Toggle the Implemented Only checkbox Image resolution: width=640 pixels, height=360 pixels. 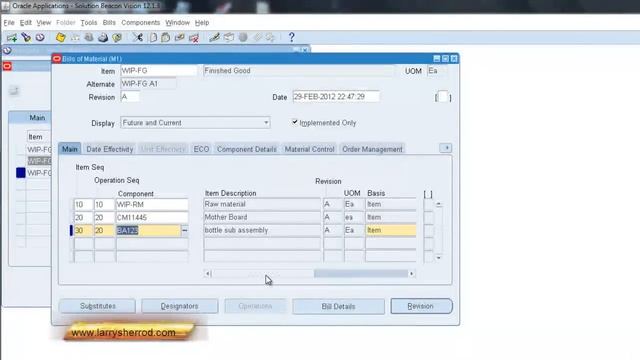click(x=295, y=122)
